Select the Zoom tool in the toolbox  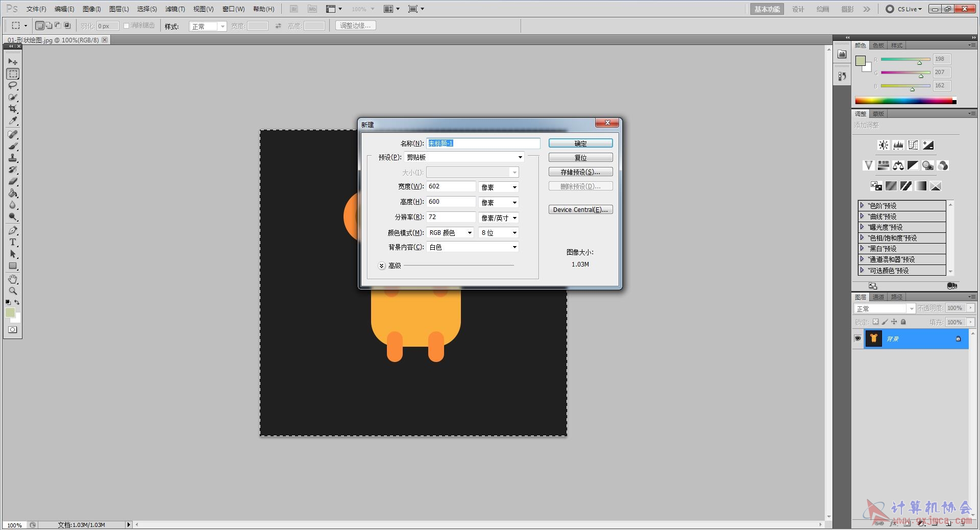tap(13, 291)
